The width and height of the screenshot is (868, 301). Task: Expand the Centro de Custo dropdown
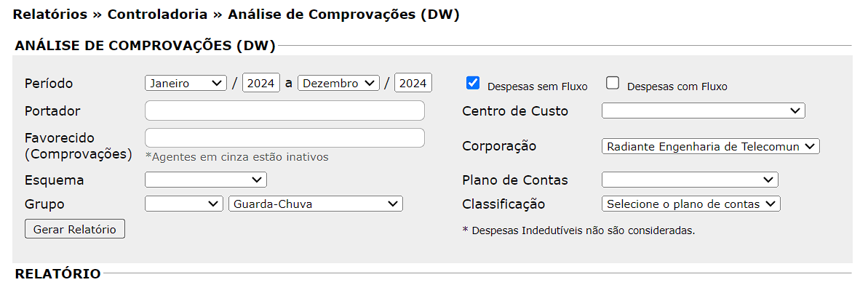click(x=703, y=111)
